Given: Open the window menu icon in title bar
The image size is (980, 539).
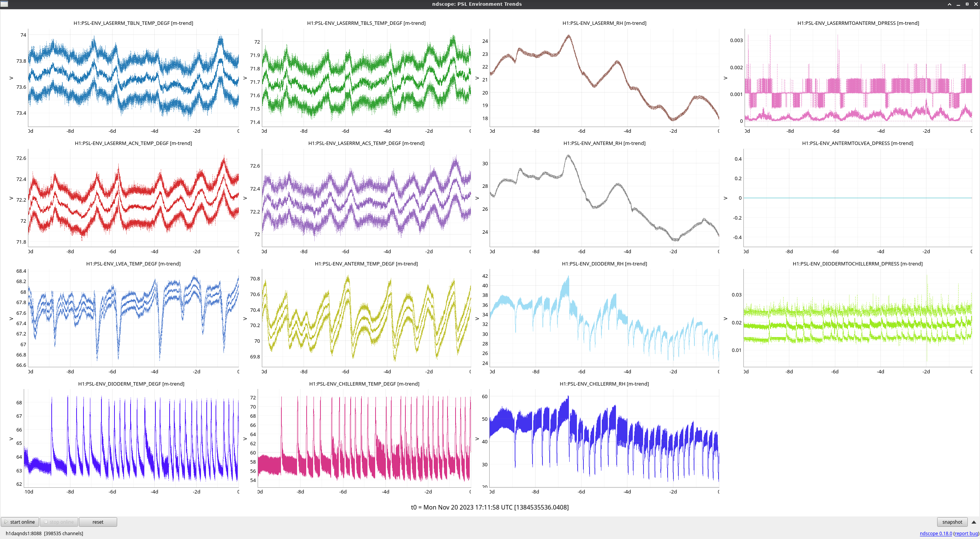Looking at the screenshot, I should coord(4,4).
